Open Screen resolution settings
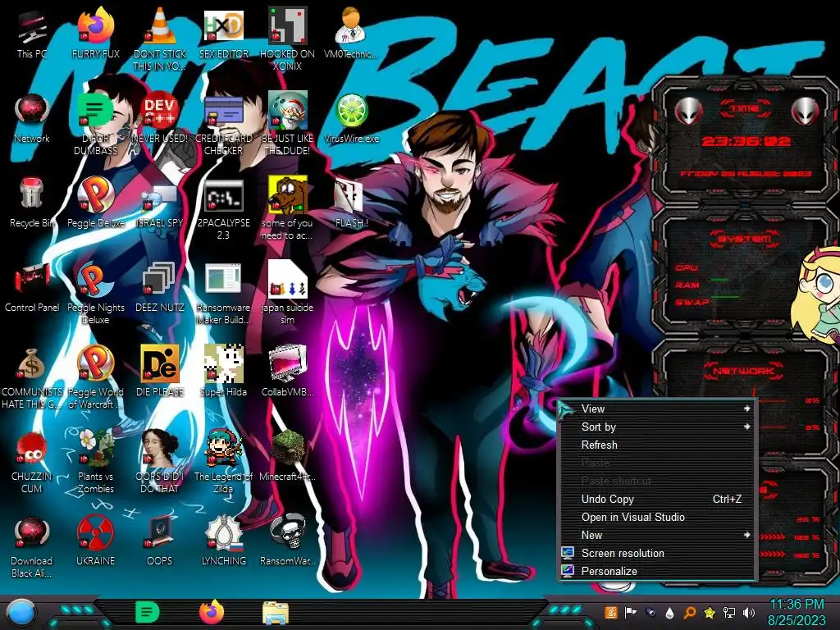The image size is (840, 630). coord(657,554)
